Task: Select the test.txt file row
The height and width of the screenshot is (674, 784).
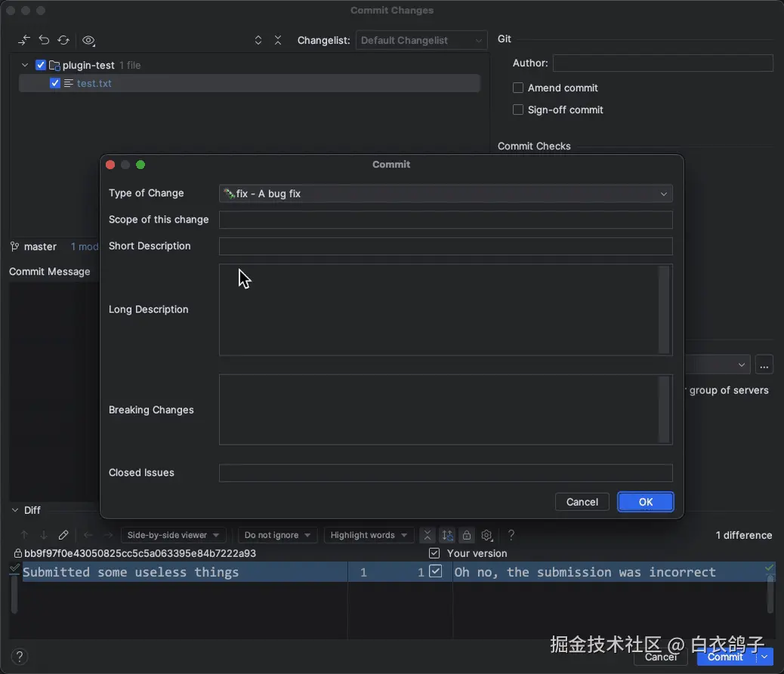Action: (x=249, y=83)
